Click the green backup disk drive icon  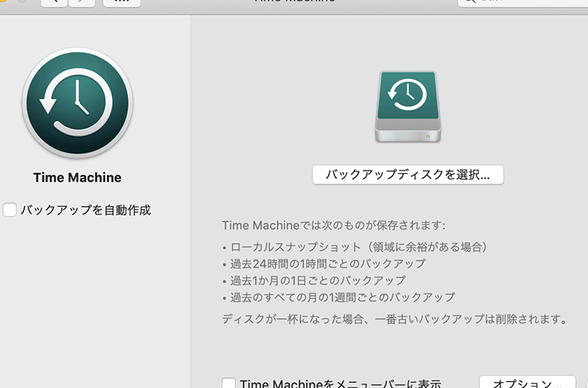tap(409, 106)
